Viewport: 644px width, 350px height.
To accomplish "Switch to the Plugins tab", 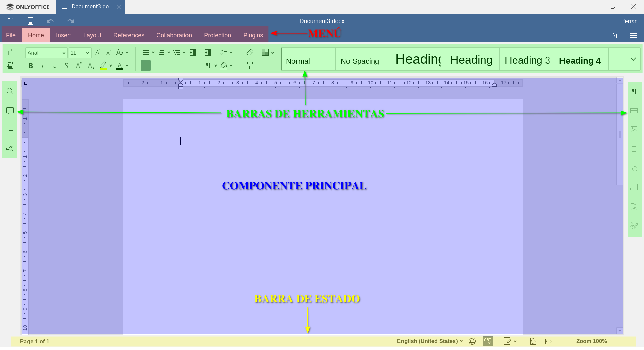I will click(253, 35).
